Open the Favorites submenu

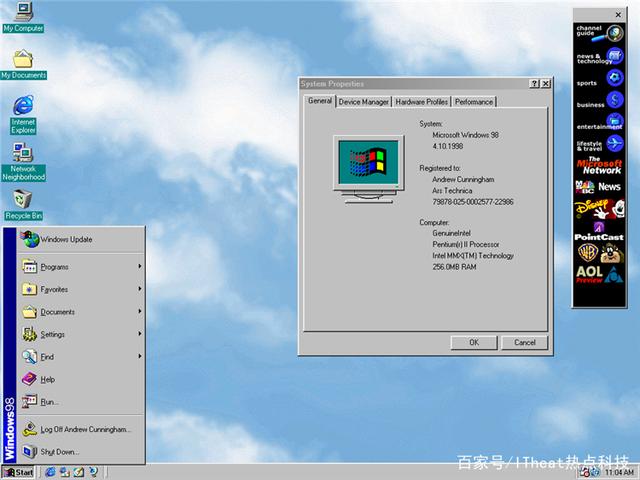81,289
